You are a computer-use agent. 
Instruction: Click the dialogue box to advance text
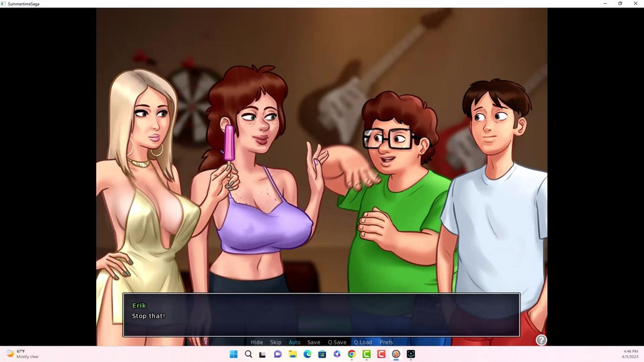pyautogui.click(x=321, y=315)
